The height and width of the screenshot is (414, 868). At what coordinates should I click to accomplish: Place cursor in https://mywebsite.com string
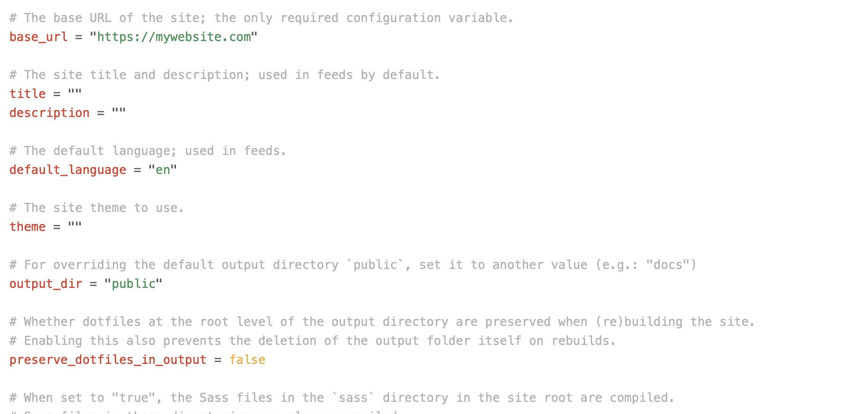174,37
